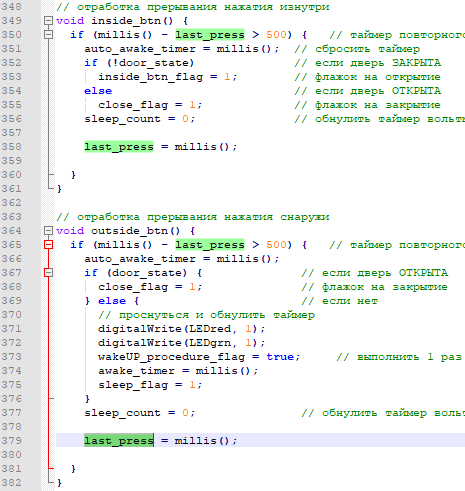
Task: Click comment 'отработка прерывания нажатия изнутри'
Action: point(193,7)
